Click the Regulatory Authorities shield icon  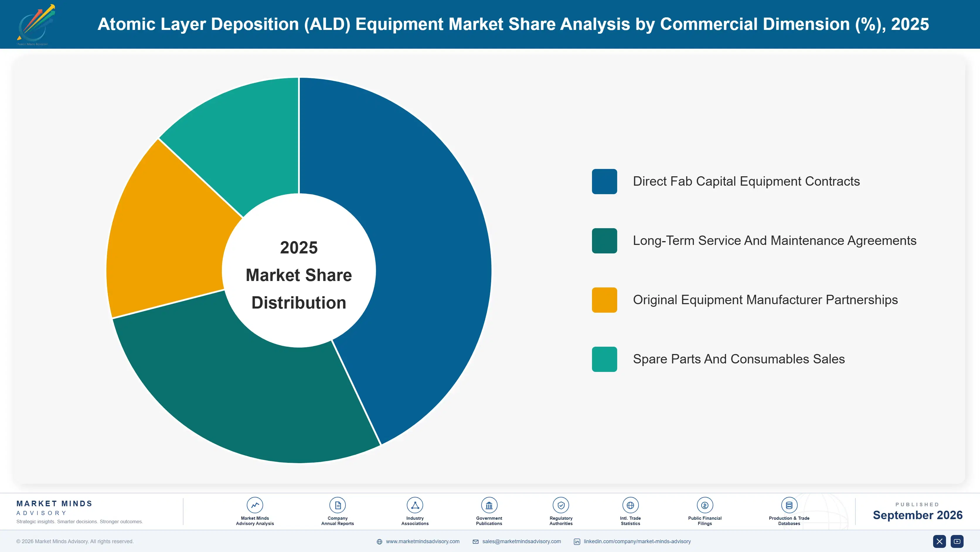pos(561,505)
